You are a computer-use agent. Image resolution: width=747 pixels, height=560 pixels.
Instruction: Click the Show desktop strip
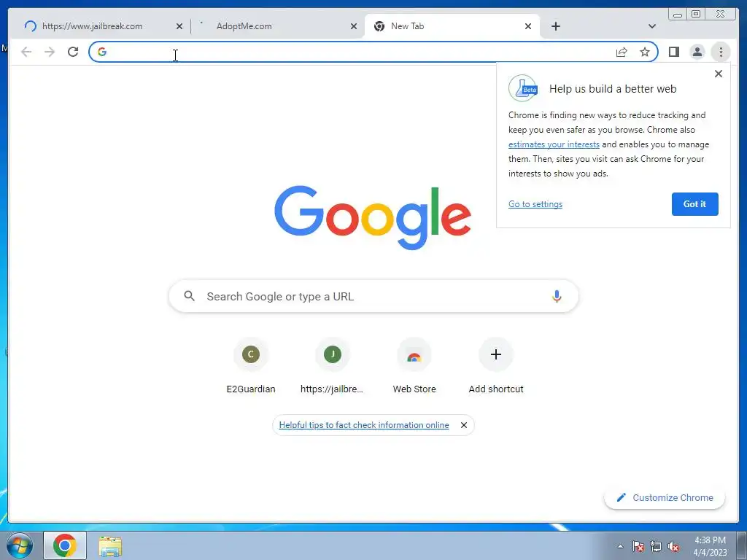(x=742, y=545)
